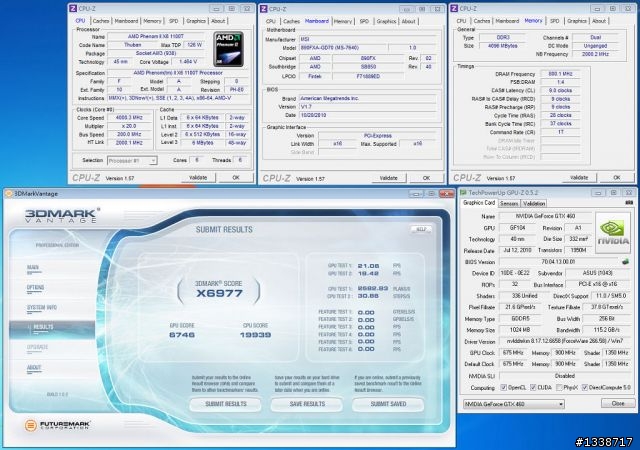This screenshot has height=450, width=640.
Task: Switch to the Validation tab in GPU-Z
Action: pyautogui.click(x=534, y=203)
